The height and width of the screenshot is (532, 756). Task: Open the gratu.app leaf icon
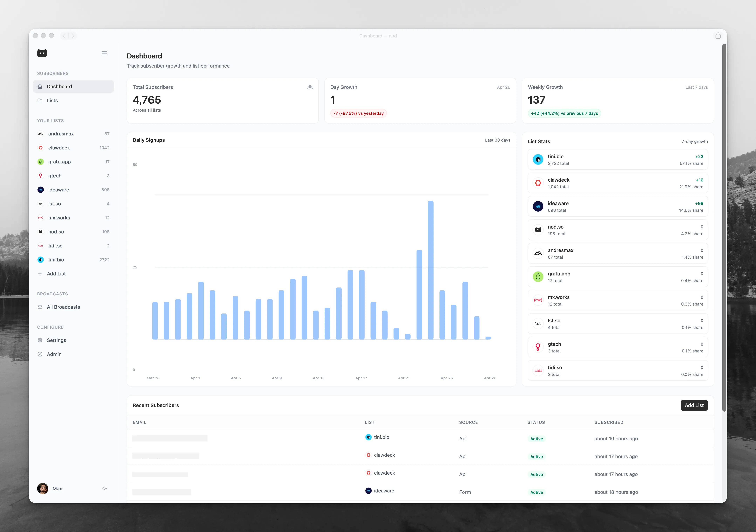pos(40,162)
